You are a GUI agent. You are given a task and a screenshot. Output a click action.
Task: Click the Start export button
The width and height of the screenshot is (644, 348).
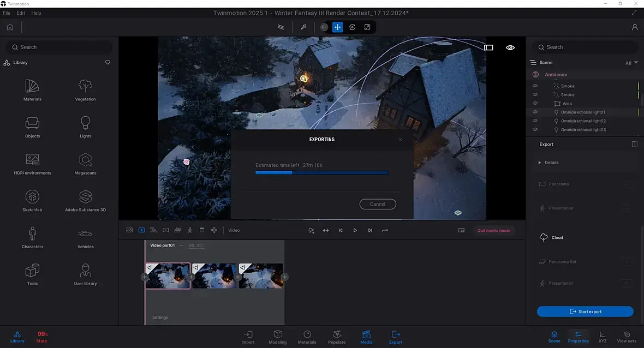585,311
